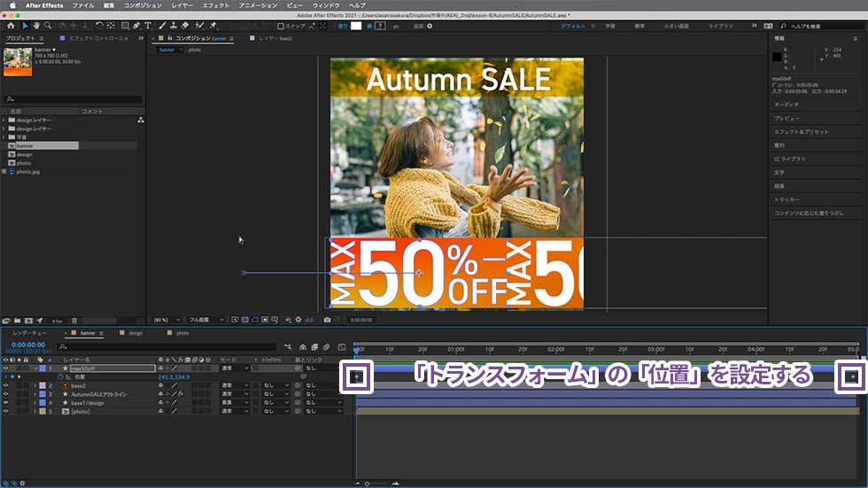The height and width of the screenshot is (488, 868).
Task: Select デフォルト workspace
Action: point(573,26)
